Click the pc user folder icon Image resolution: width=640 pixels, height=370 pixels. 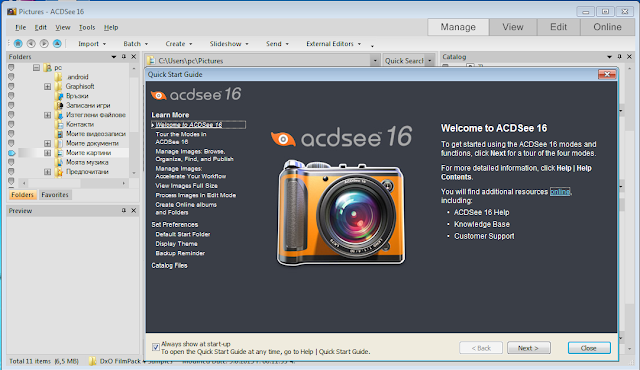[48, 67]
